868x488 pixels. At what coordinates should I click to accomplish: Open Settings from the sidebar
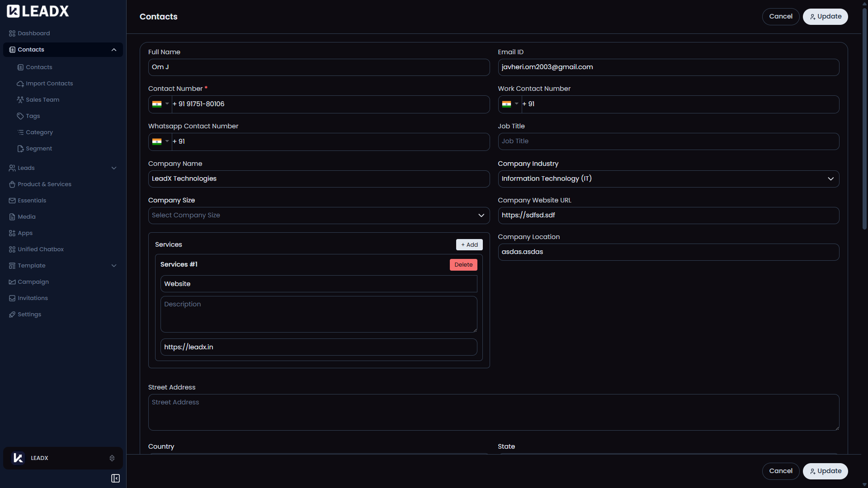tap(29, 314)
